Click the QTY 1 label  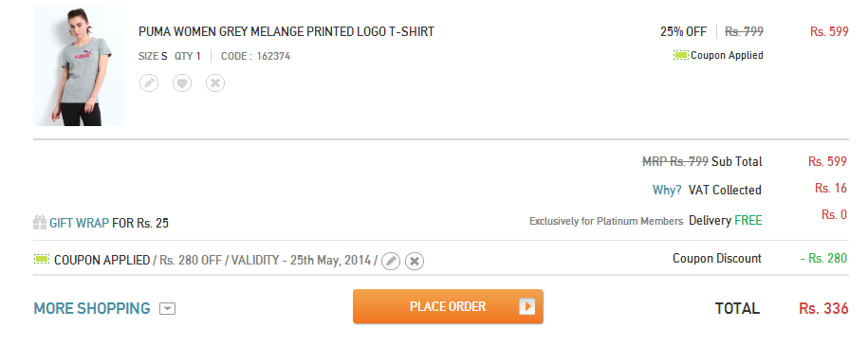click(188, 56)
